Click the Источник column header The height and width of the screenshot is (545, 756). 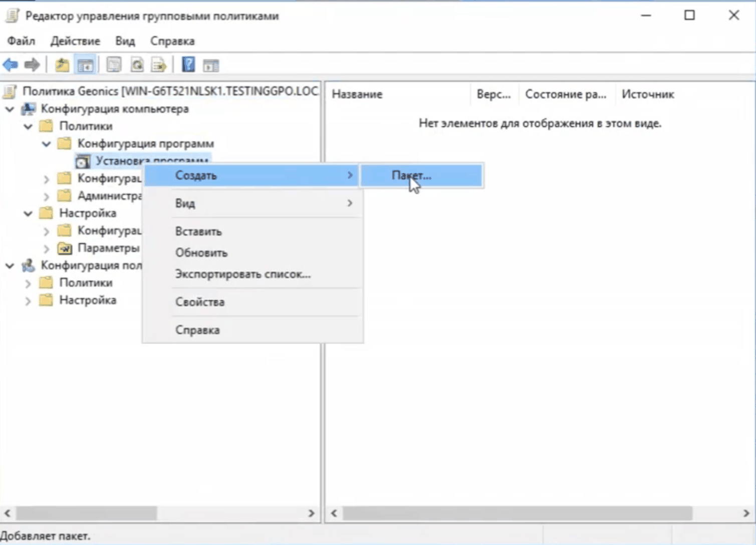647,94
